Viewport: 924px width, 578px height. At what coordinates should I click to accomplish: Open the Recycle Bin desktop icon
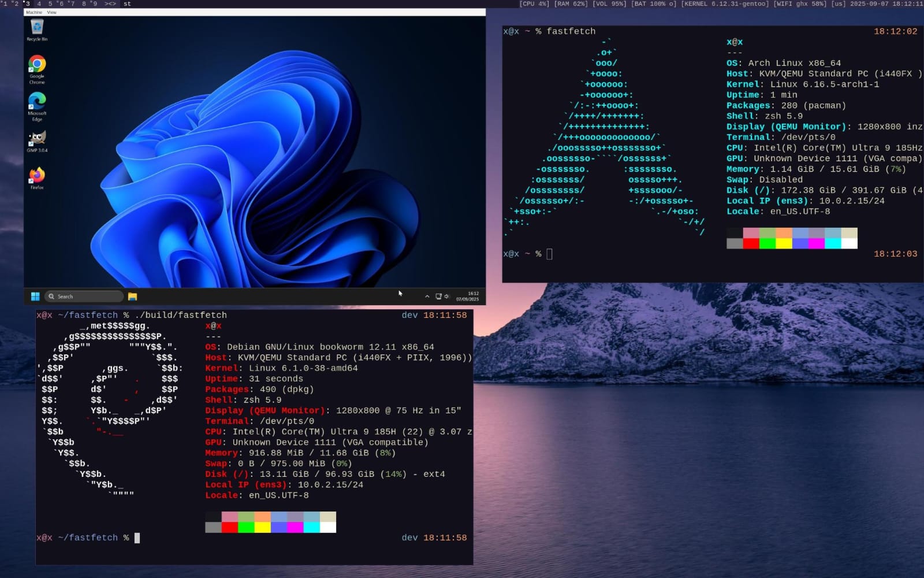37,28
